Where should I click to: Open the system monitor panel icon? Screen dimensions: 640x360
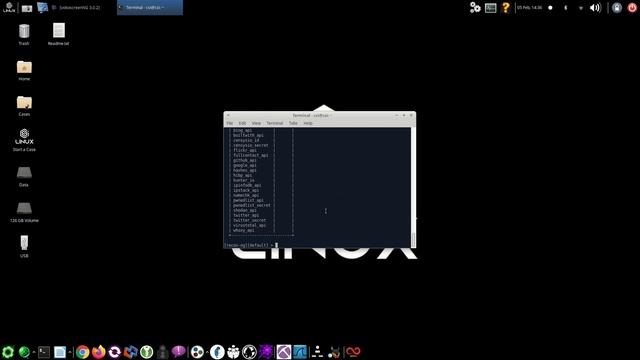tap(491, 8)
